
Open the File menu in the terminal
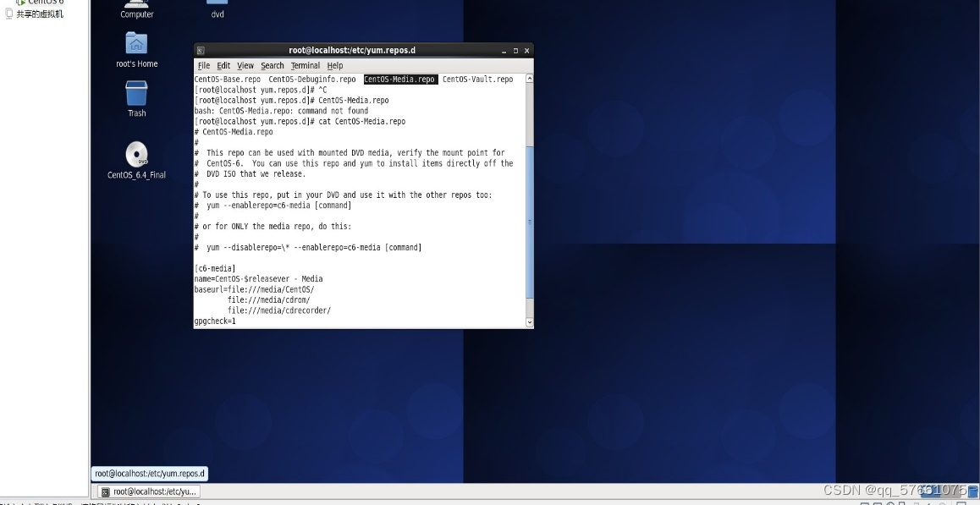click(202, 65)
